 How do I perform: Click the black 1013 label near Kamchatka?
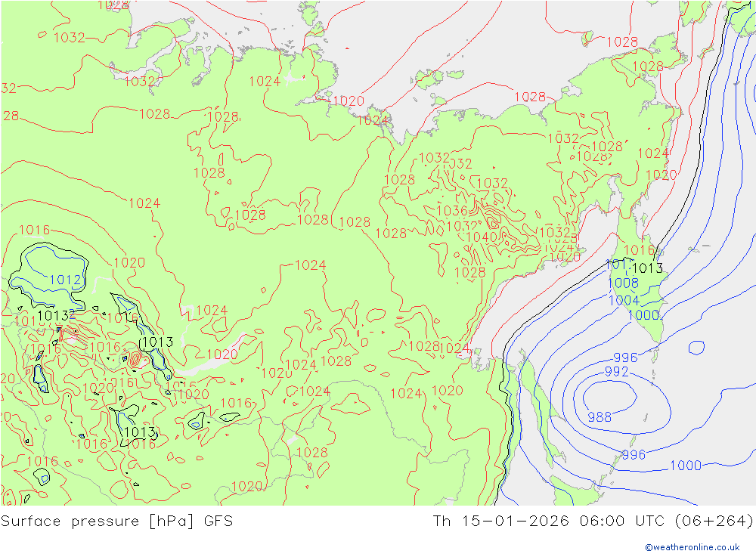(x=648, y=268)
